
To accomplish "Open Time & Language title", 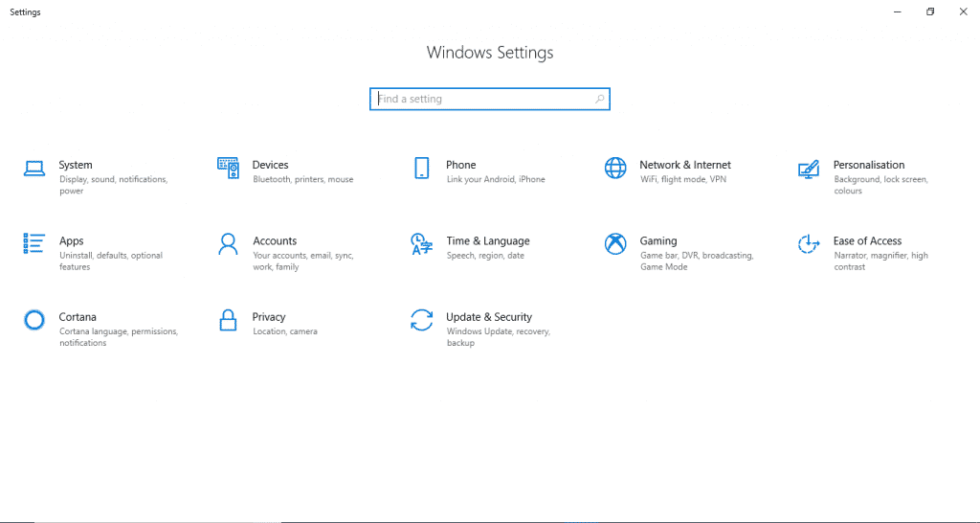I will [487, 240].
